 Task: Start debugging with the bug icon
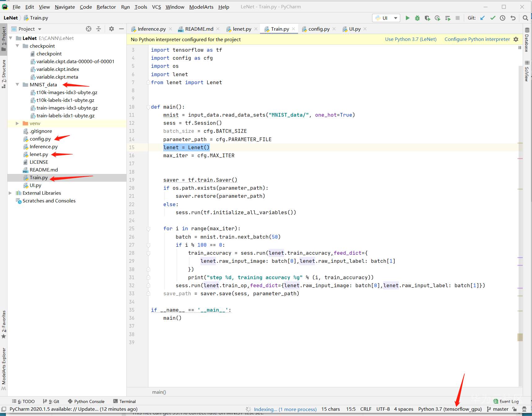[417, 18]
